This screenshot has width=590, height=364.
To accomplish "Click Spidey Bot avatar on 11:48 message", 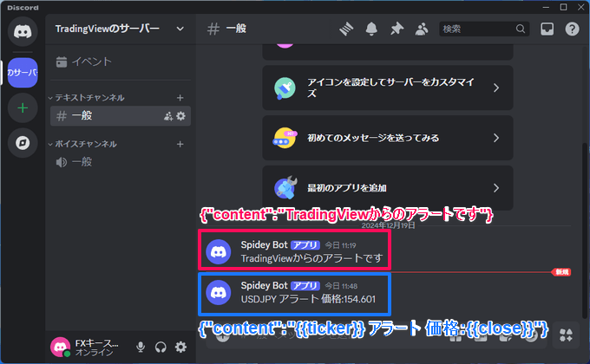I will [x=219, y=292].
